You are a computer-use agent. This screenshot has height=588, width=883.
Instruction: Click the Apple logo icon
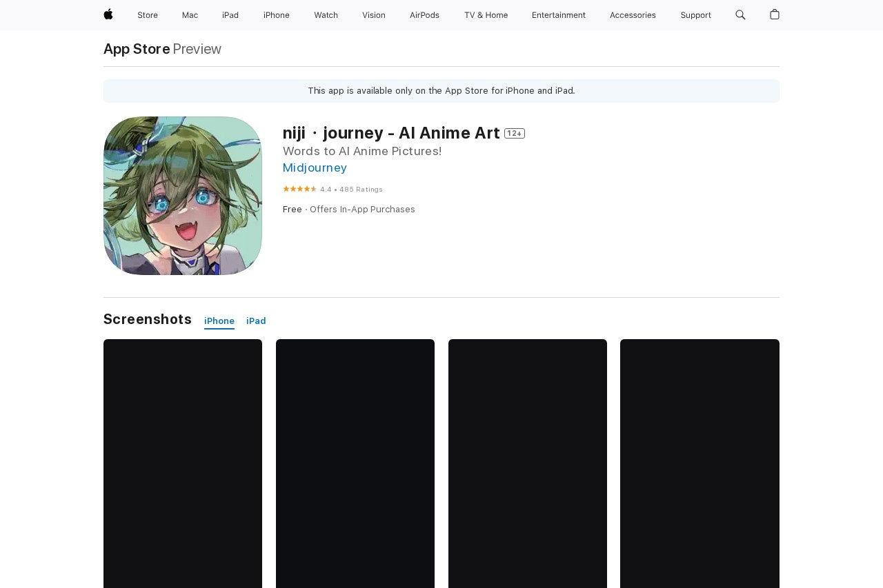tap(108, 14)
